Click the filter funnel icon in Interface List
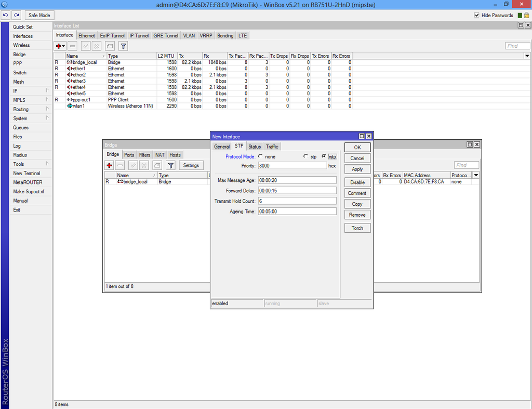This screenshot has width=532, height=409. click(123, 46)
